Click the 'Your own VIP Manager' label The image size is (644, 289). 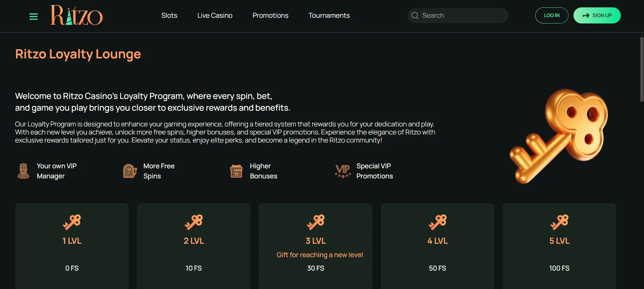pyautogui.click(x=57, y=171)
